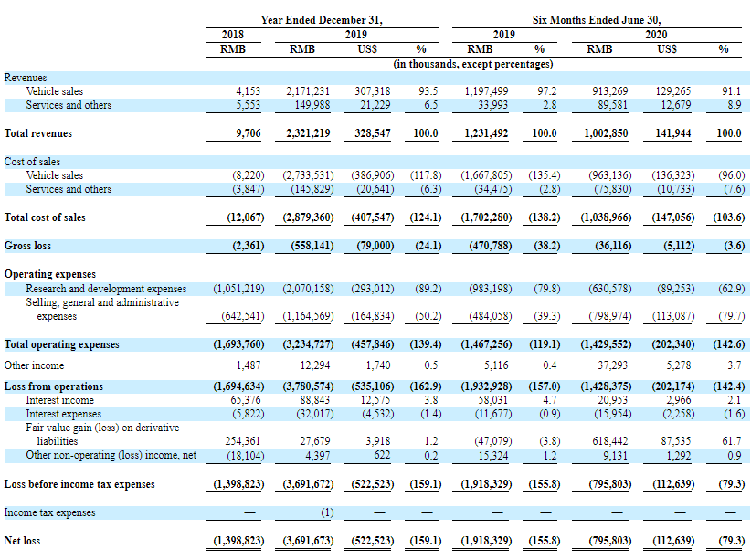This screenshot has height=560, width=751.
Task: Click the 'Loss from operations' row label
Action: [54, 386]
